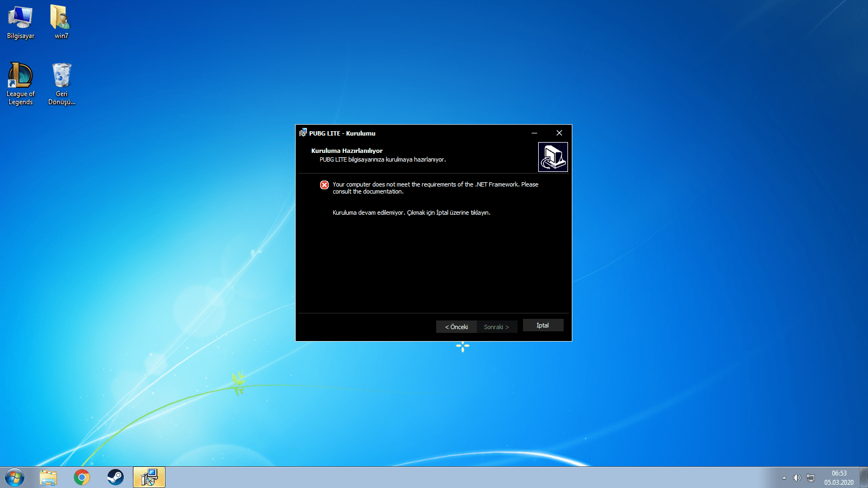Image resolution: width=868 pixels, height=488 pixels.
Task: Close the PUBG LITE setup window
Action: [x=559, y=133]
